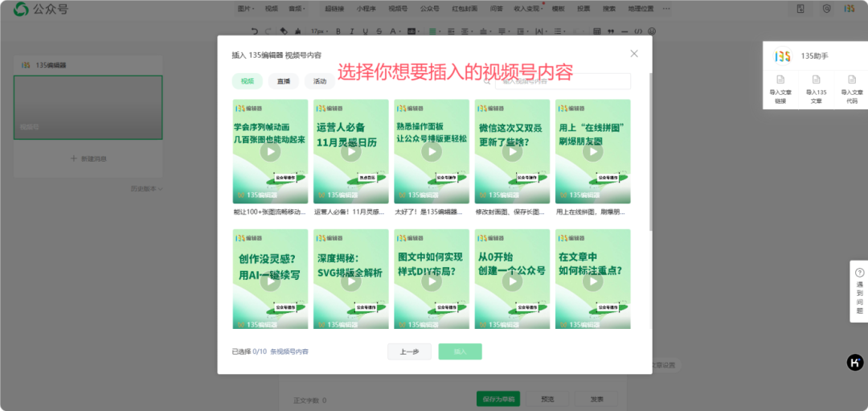Click 新建消息 in the left panel
The height and width of the screenshot is (411, 868).
[x=88, y=159]
